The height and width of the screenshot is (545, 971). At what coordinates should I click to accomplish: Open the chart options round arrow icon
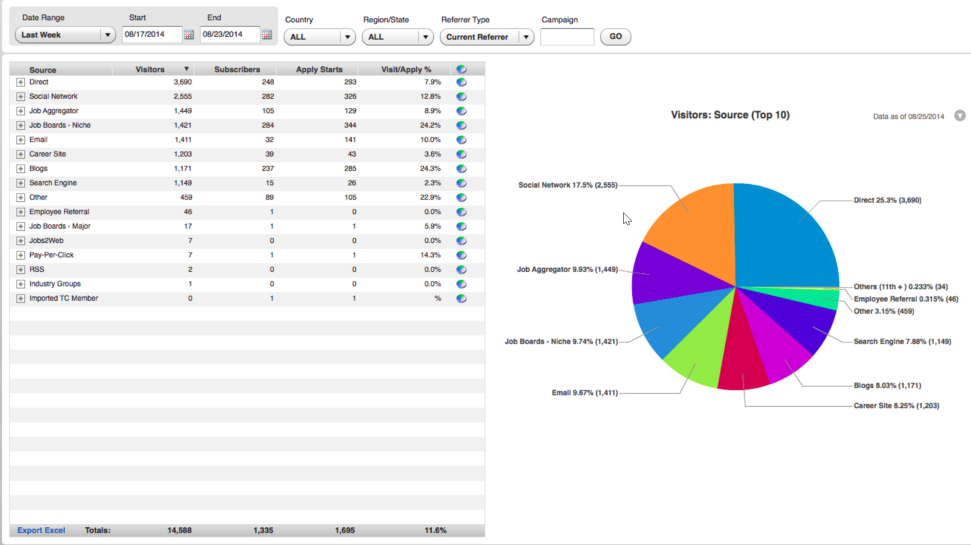(960, 116)
